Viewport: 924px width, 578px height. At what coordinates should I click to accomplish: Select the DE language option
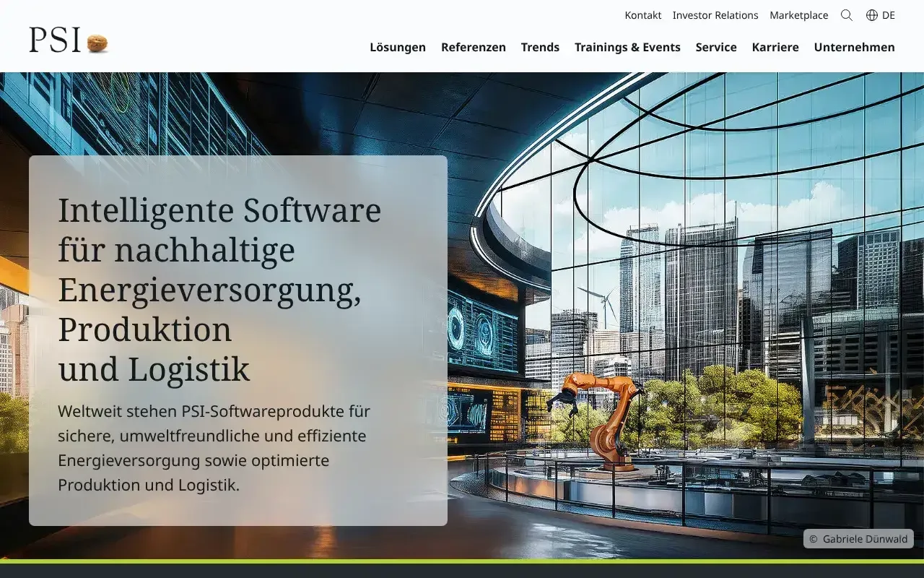click(889, 15)
